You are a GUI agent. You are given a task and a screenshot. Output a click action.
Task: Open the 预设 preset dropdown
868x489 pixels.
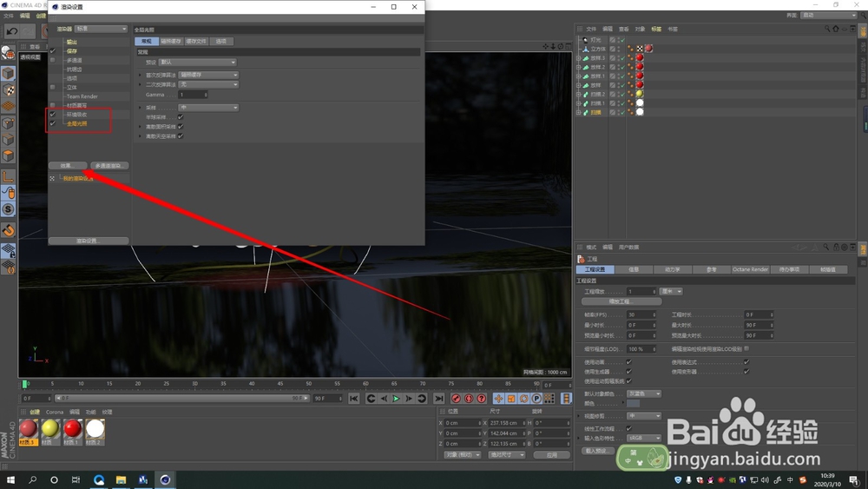coord(198,62)
